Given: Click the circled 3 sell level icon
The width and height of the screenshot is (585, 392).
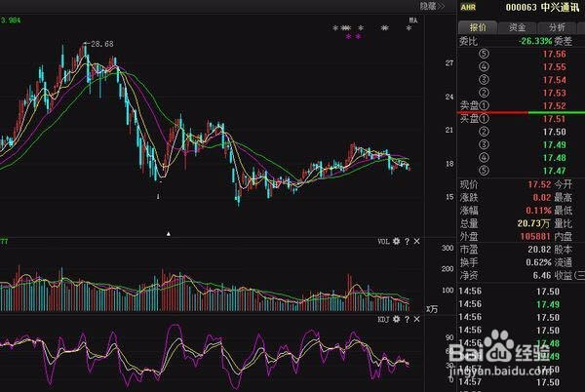Looking at the screenshot, I should [484, 80].
